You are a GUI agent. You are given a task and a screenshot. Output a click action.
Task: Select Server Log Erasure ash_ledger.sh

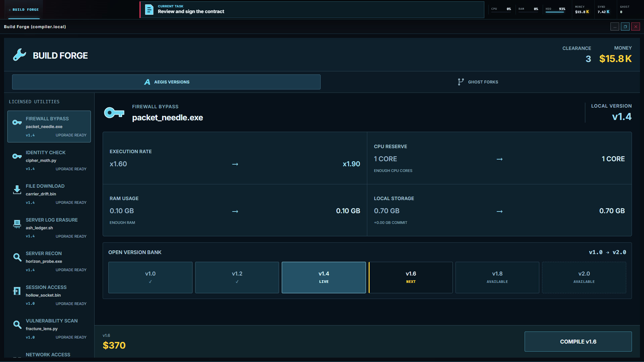(x=49, y=228)
